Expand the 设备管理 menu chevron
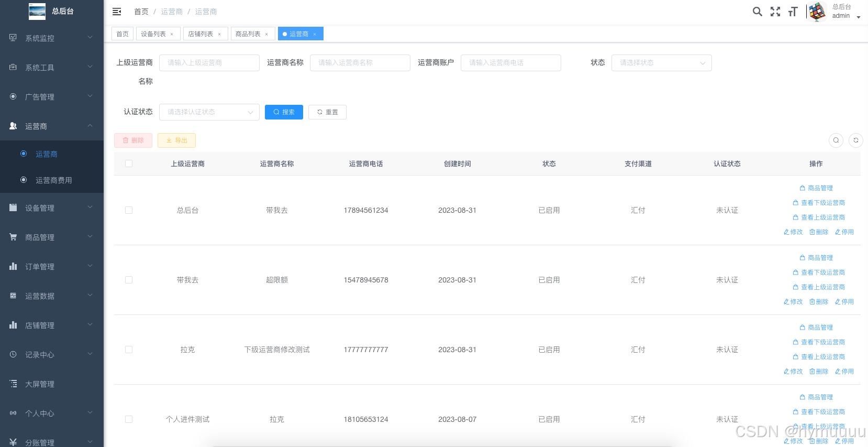 click(x=90, y=207)
